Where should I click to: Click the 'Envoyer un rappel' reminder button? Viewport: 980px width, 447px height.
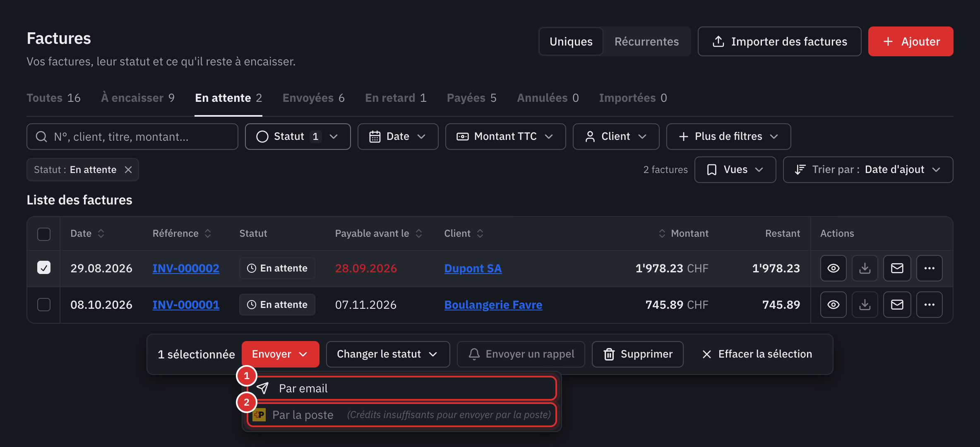point(521,354)
